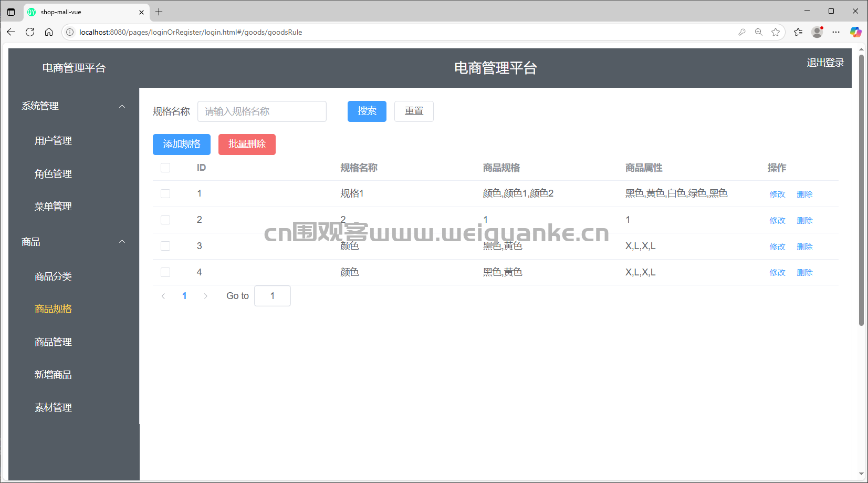
Task: Click the browser address bar URL
Action: pos(191,32)
